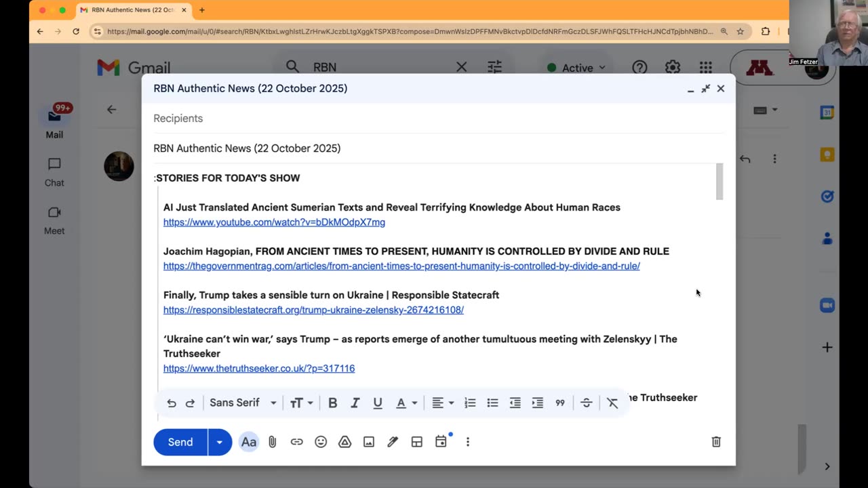This screenshot has height=488, width=868.
Task: Undo the last edit in compose toolbar
Action: click(172, 403)
